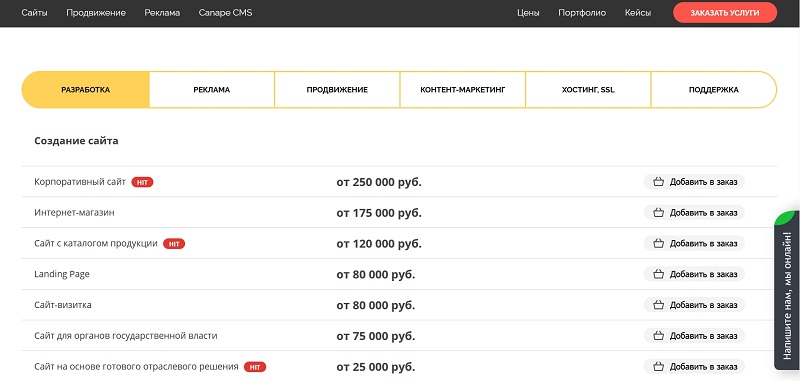Click the price от 120 000 руб.
800x381 pixels.
click(x=379, y=244)
